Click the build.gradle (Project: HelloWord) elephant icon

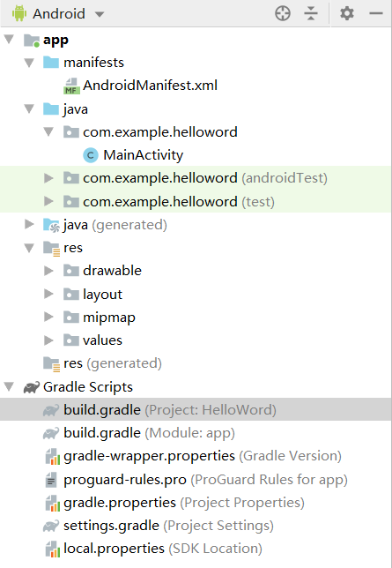point(51,410)
